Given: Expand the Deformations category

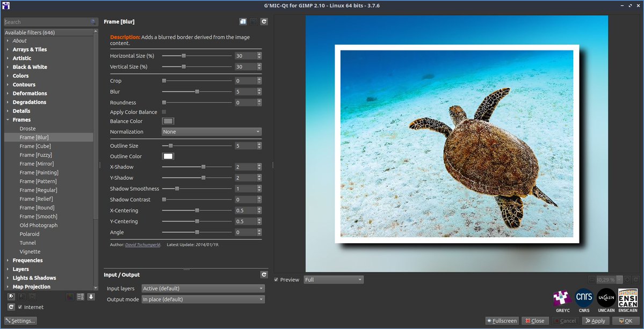Looking at the screenshot, I should 8,93.
